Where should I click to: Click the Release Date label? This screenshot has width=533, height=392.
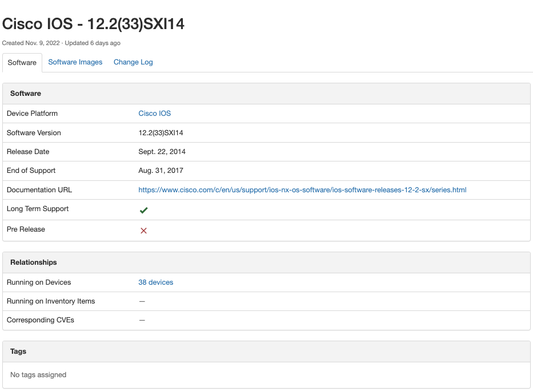click(x=28, y=152)
